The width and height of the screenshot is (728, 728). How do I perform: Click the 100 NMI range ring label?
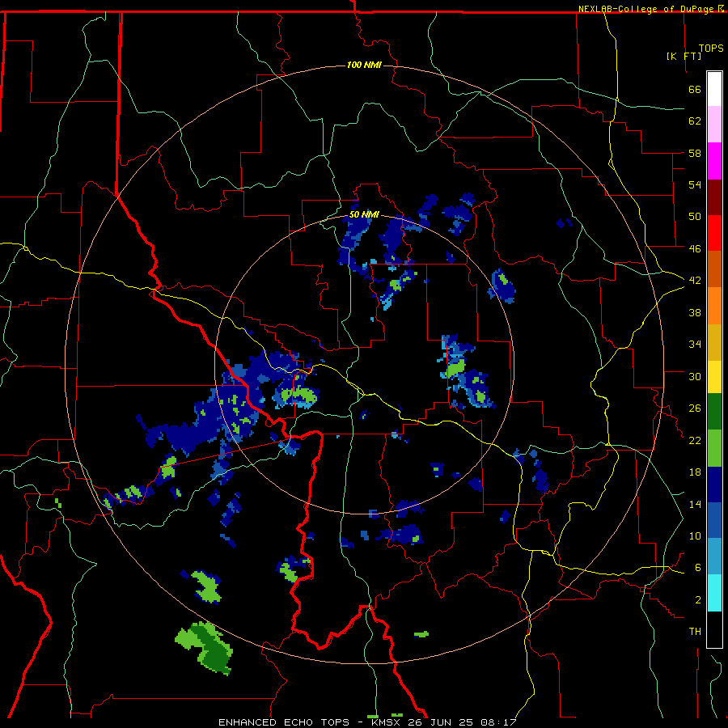[x=364, y=65]
